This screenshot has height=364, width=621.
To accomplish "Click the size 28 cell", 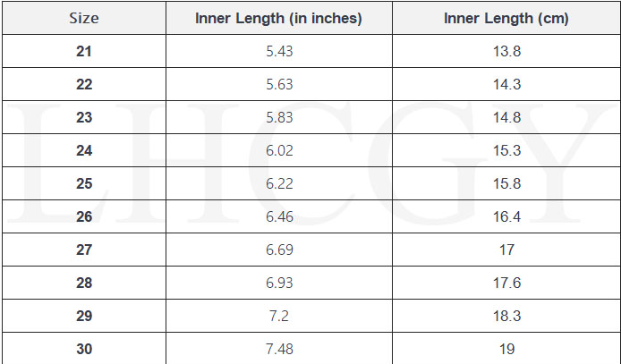I will click(84, 283).
